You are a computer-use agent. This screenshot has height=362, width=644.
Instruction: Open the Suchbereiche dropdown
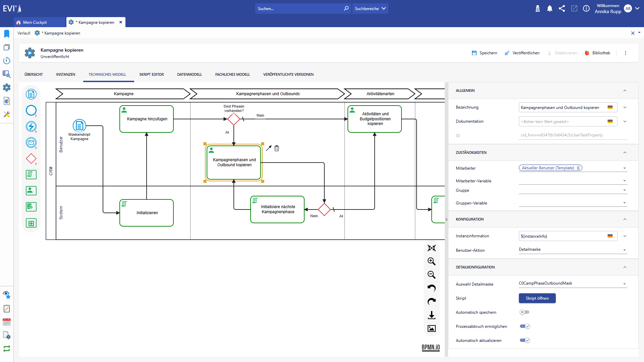coord(370,9)
